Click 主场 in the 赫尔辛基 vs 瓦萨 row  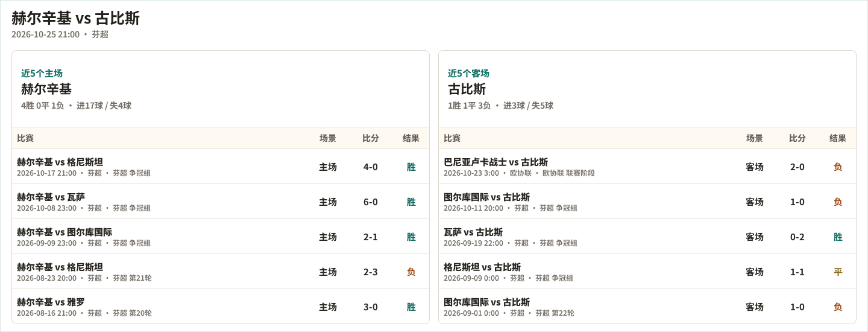(x=328, y=202)
